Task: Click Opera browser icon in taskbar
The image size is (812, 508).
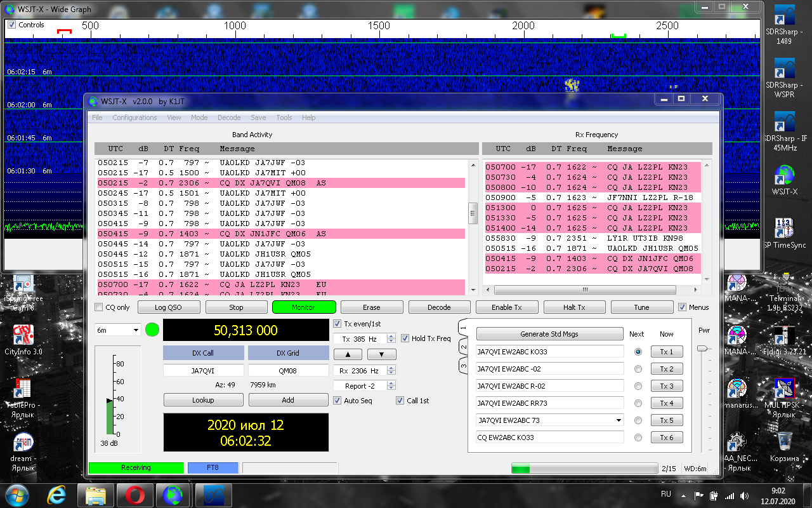Action: coord(134,495)
